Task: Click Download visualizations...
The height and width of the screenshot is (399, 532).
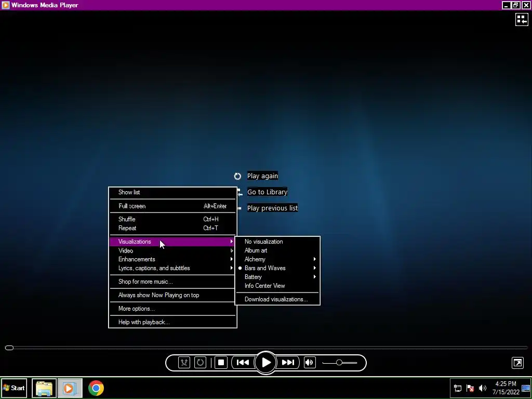Action: pyautogui.click(x=277, y=299)
